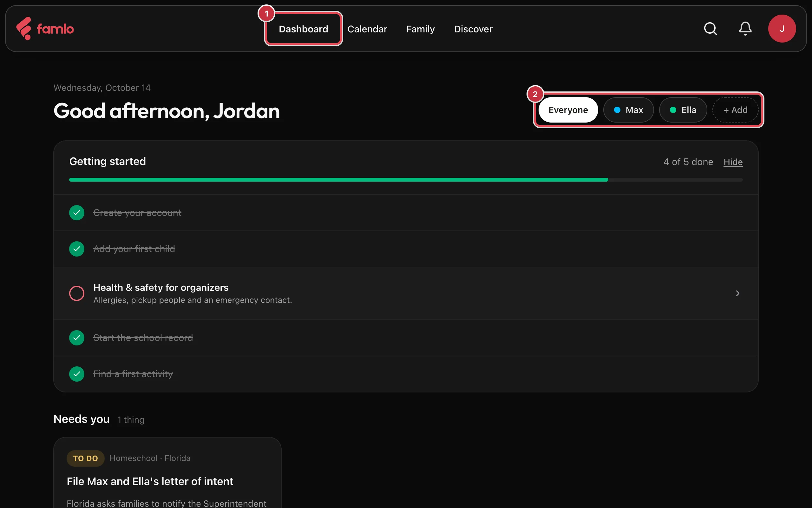The height and width of the screenshot is (508, 812).
Task: Click the famlo logo
Action: (45, 29)
